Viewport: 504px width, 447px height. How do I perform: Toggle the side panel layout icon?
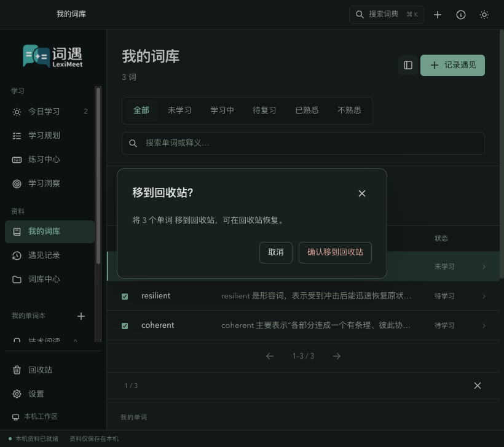408,65
